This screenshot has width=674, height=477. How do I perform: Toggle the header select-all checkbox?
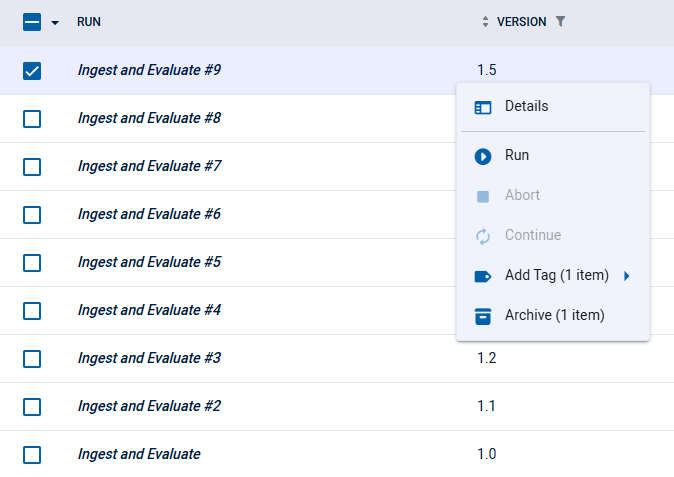coord(32,22)
